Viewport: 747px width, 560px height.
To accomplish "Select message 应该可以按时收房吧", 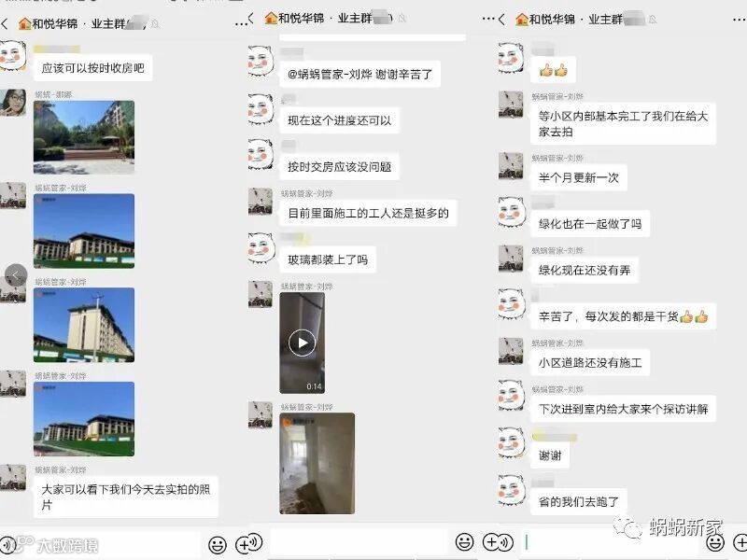I will (92, 68).
